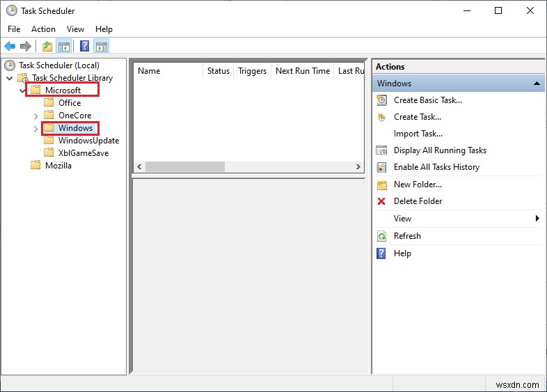The height and width of the screenshot is (392, 547).
Task: Click the red X Delete Folder icon
Action: (x=381, y=201)
